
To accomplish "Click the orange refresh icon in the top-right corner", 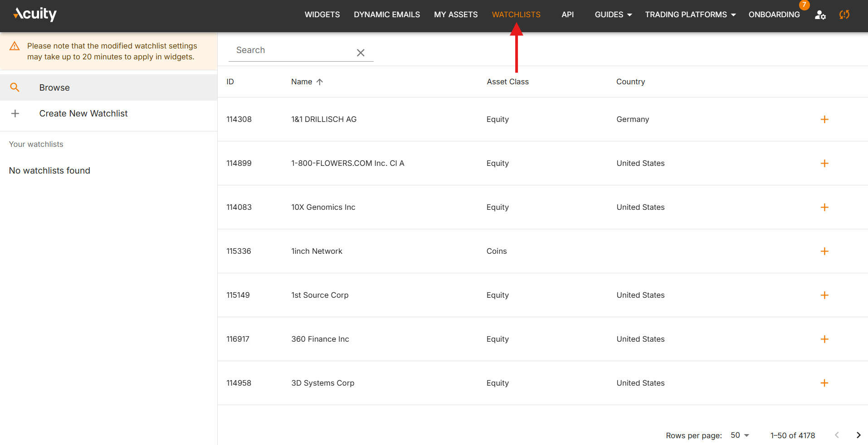I will (844, 15).
